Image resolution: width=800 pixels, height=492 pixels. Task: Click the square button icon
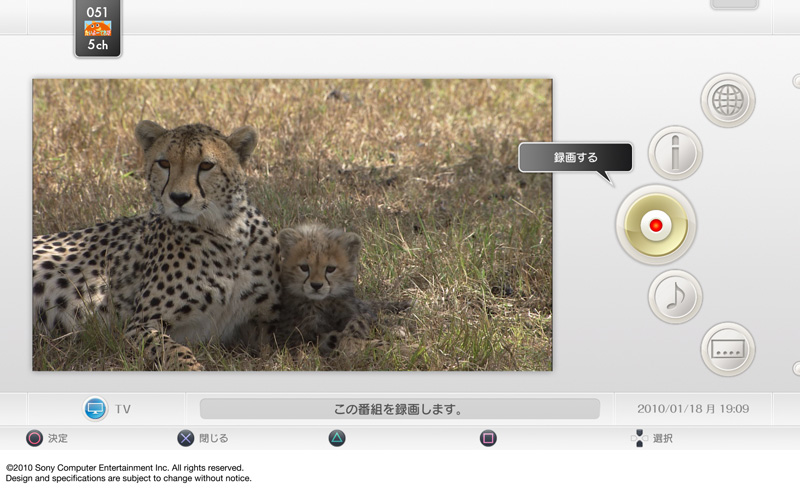point(488,438)
